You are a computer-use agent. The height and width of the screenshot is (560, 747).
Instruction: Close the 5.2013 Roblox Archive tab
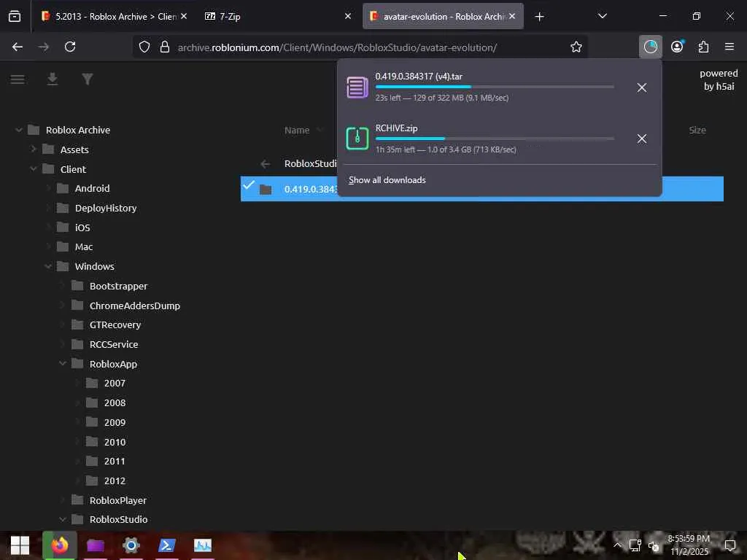click(184, 16)
